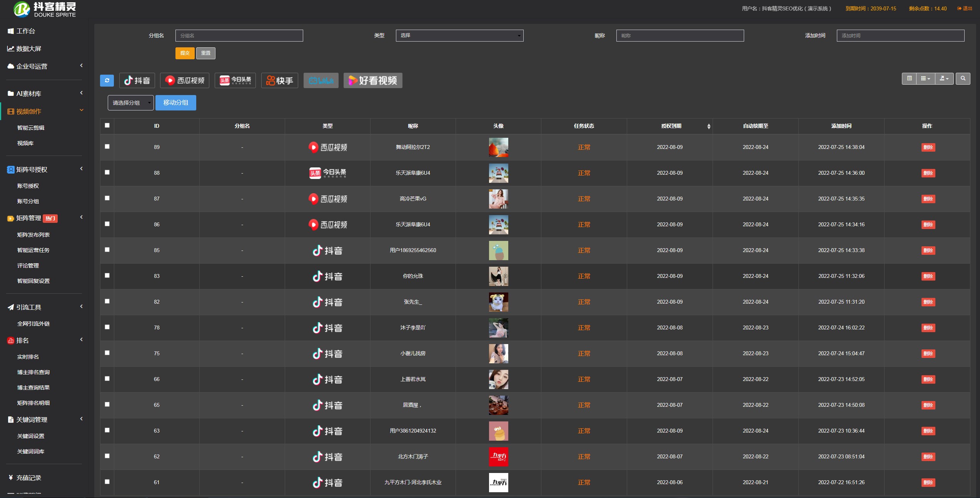The width and height of the screenshot is (980, 498).
Task: Delete the account with ID 88
Action: pos(928,173)
